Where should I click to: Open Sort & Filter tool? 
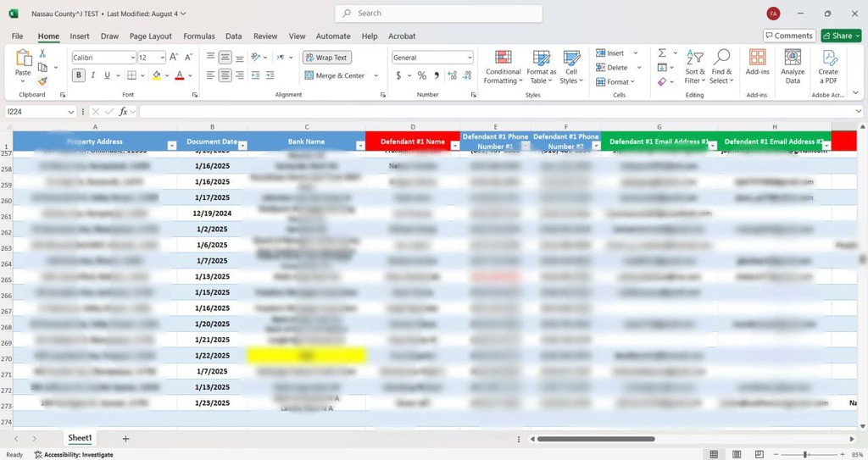pos(695,66)
